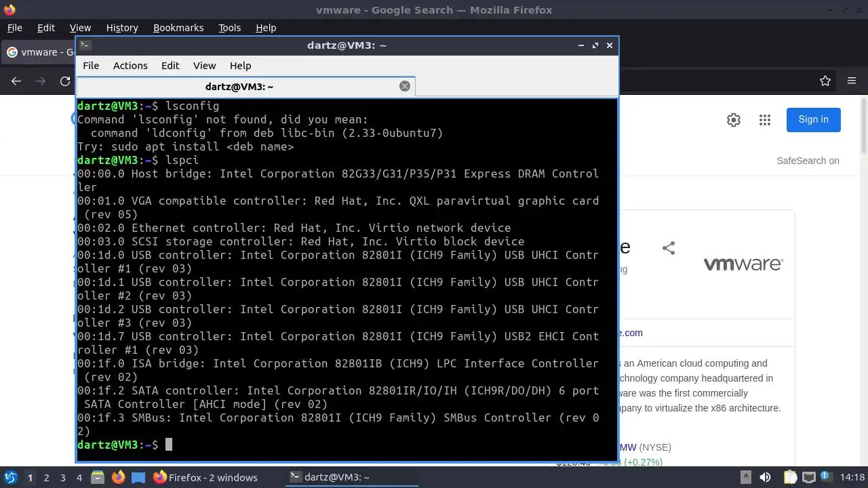Open Google quick settings gear

(x=734, y=120)
